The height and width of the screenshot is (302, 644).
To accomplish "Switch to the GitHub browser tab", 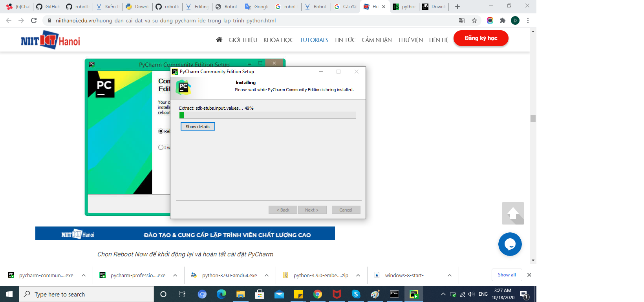I will (48, 7).
